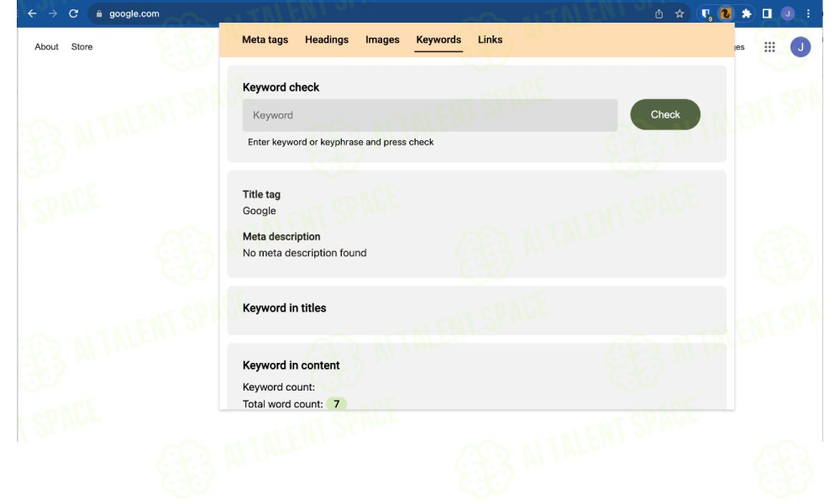
Task: Click the google.com address bar URL
Action: 134,14
